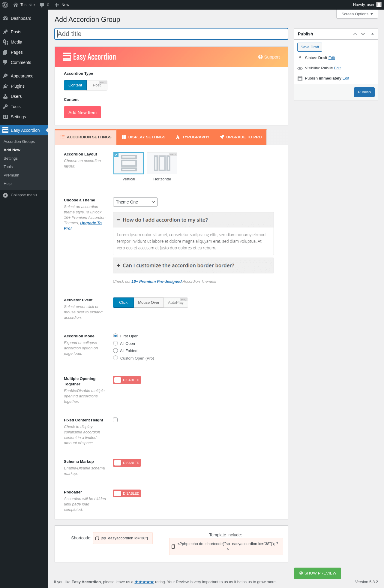Select the Content accordion type

pos(75,85)
